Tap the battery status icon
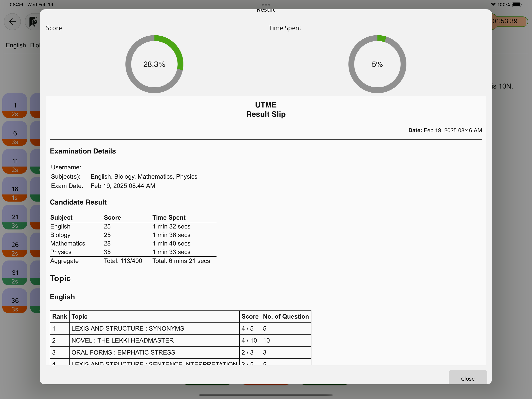The image size is (532, 399). coord(516,5)
